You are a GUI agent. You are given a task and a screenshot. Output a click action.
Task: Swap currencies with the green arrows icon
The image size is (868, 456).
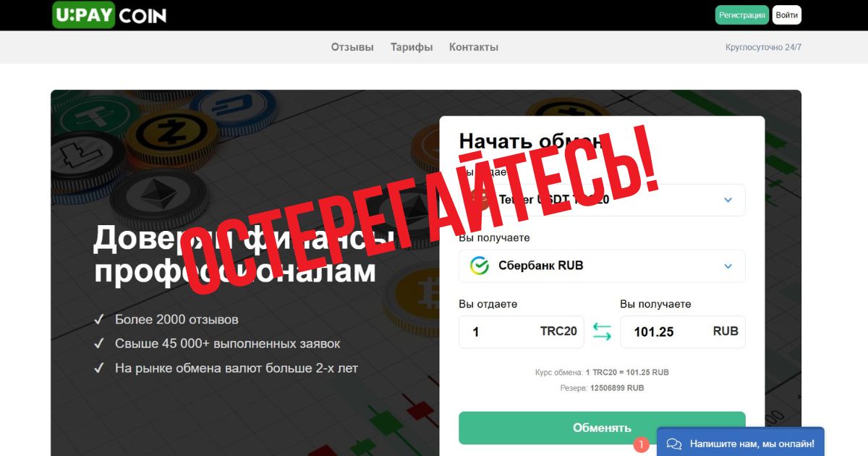click(x=602, y=332)
